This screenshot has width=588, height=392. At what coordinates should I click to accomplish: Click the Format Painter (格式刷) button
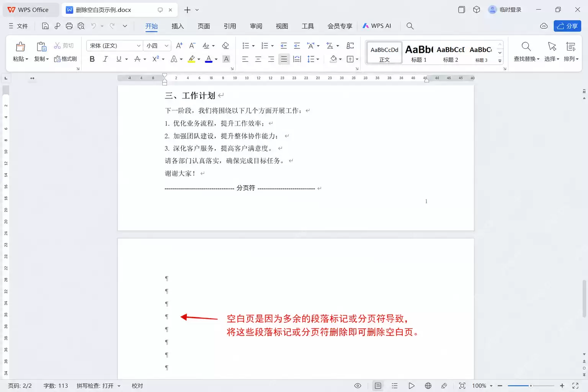65,59
